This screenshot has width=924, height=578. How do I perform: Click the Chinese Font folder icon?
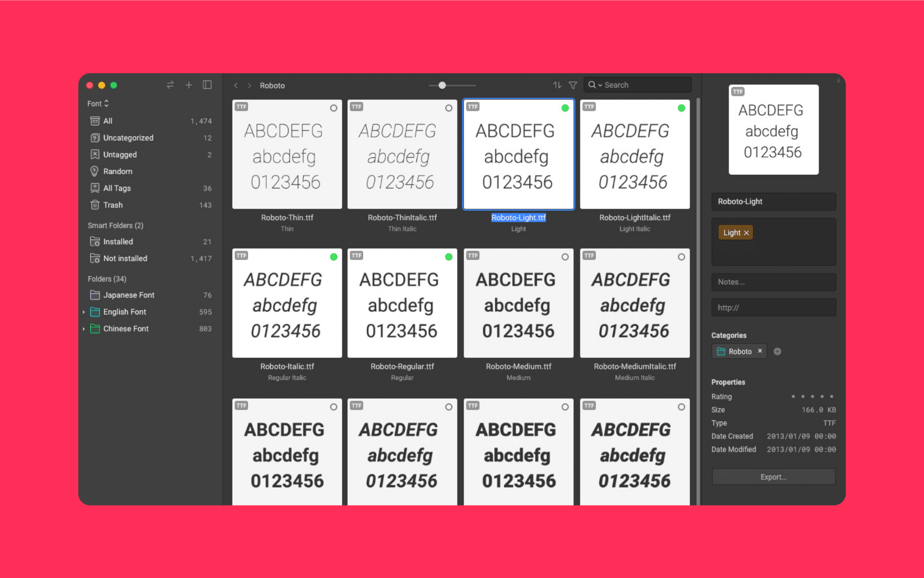tap(95, 329)
